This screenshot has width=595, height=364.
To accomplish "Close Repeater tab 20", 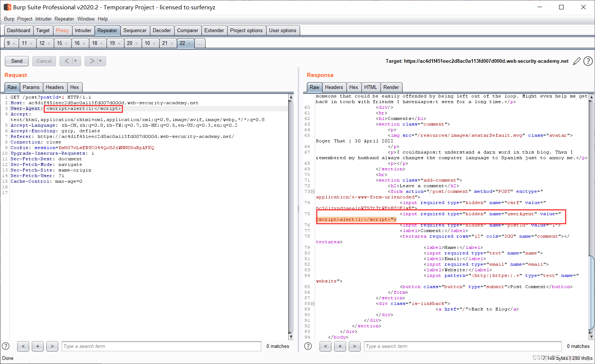I will point(136,44).
